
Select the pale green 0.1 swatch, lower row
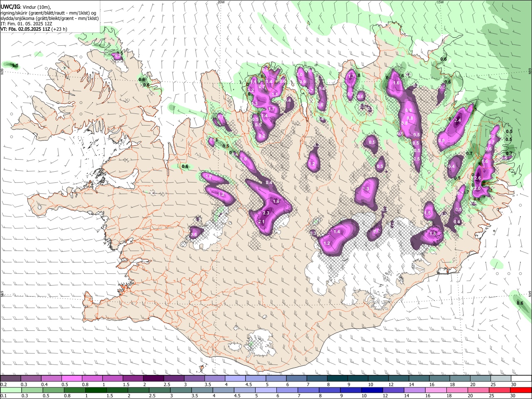click(11, 390)
